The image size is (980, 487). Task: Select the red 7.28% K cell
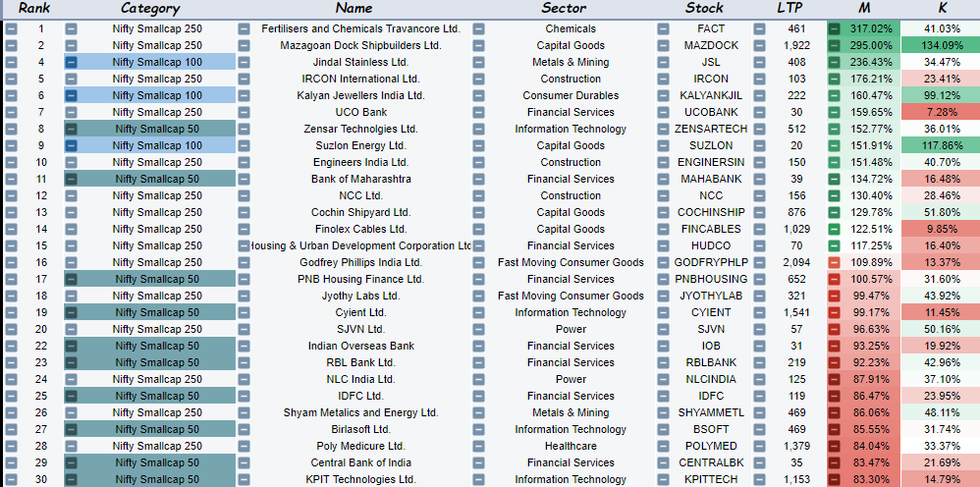point(941,113)
